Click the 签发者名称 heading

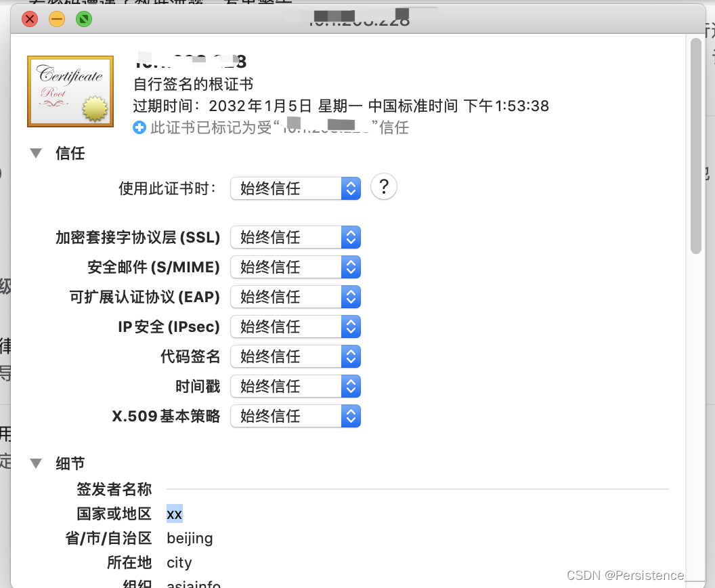(x=114, y=489)
